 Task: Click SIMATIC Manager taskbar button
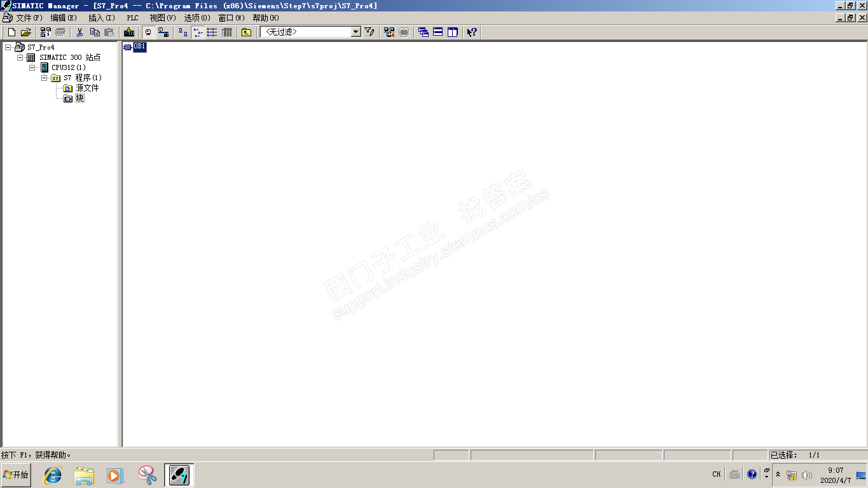179,475
